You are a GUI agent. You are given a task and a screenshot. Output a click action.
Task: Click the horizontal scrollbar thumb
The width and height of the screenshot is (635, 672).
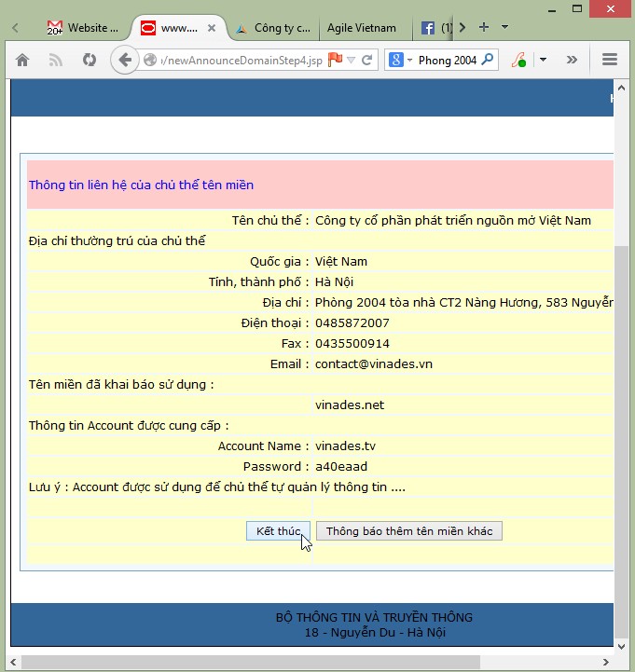pos(251,662)
